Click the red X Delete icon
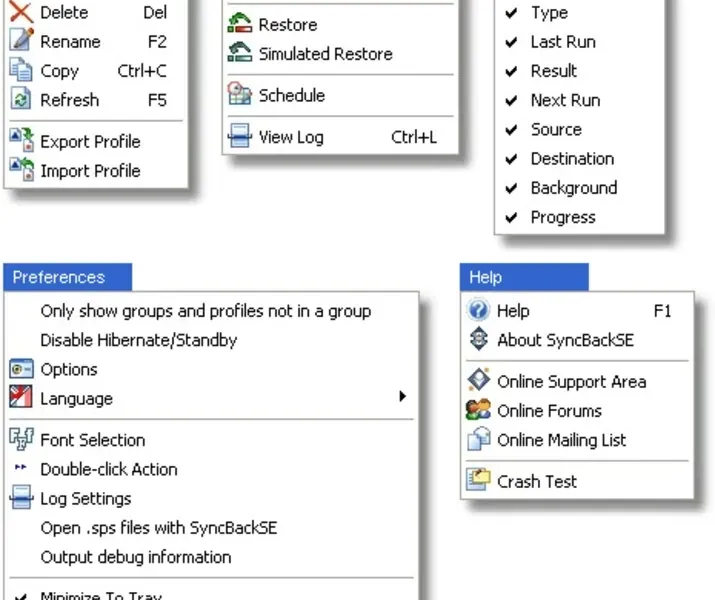 (x=21, y=13)
